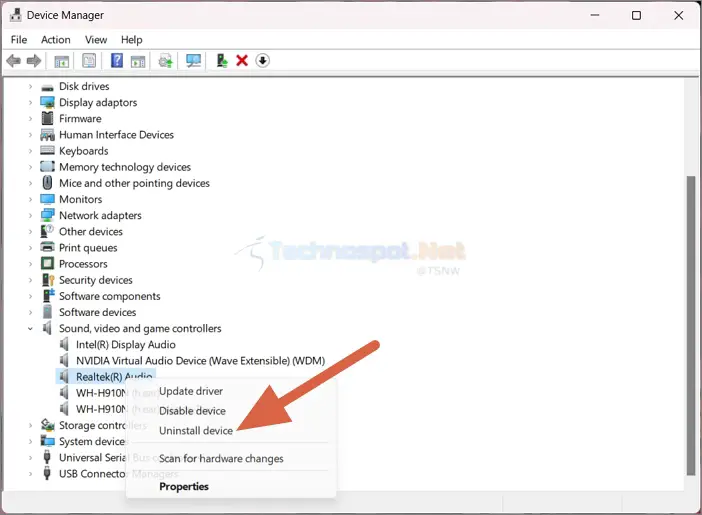This screenshot has height=515, width=702.
Task: Click the Back arrow in toolbar
Action: (x=13, y=60)
